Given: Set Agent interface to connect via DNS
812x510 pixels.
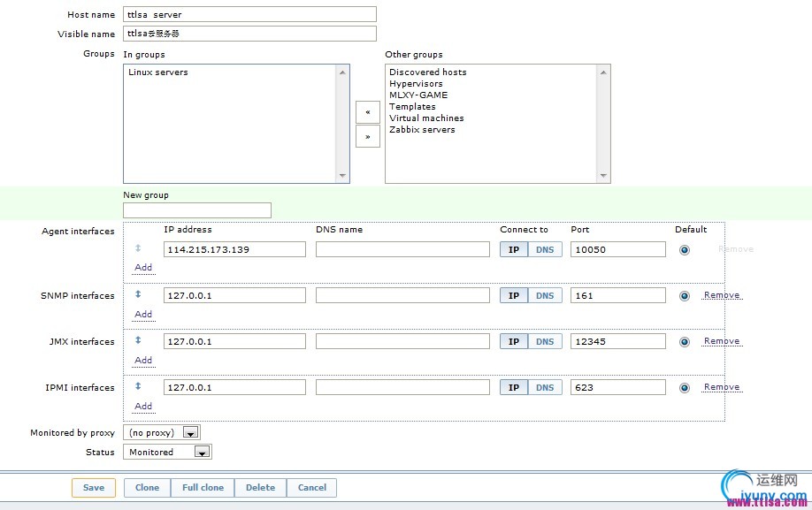Looking at the screenshot, I should pyautogui.click(x=545, y=249).
